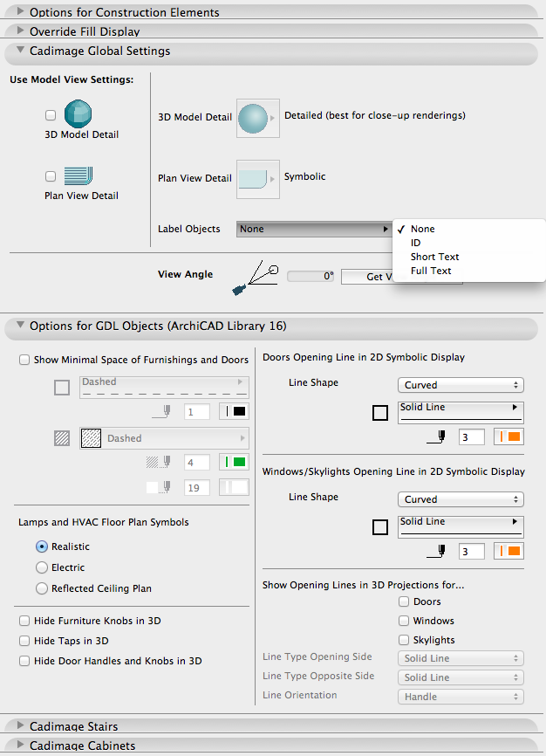Open Line Type Opening Side dropdown

[461, 658]
